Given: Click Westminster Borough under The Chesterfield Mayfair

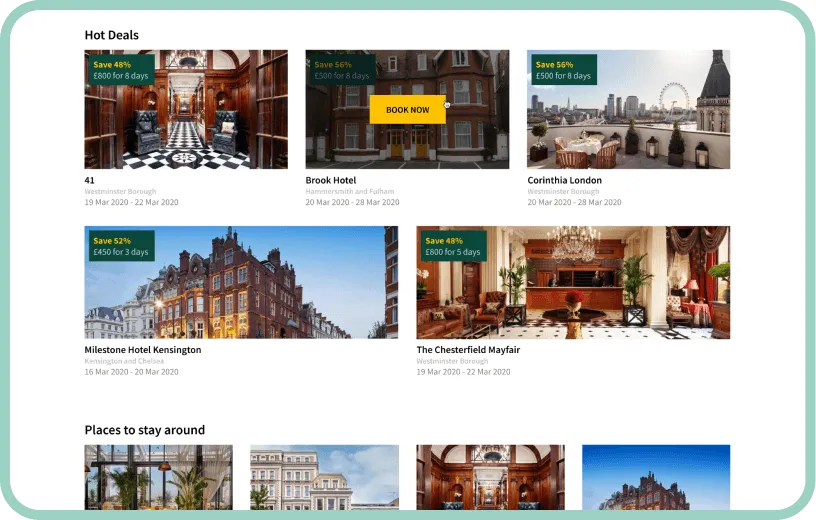Looking at the screenshot, I should click(452, 361).
